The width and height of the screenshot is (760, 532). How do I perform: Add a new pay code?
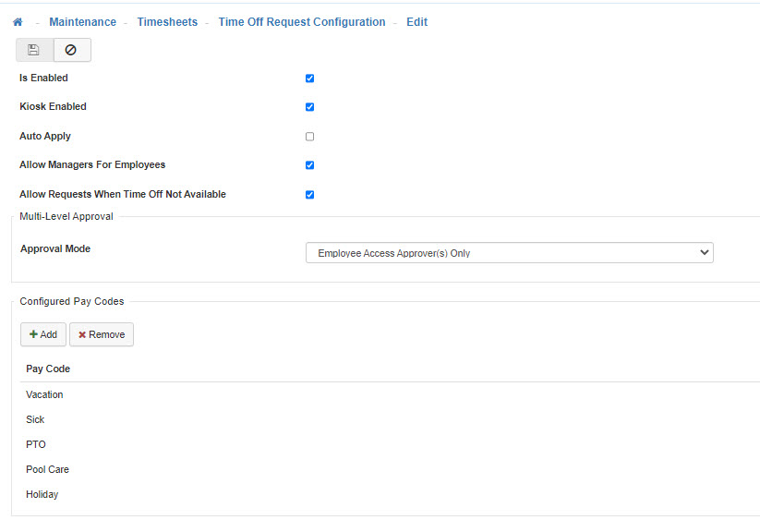[x=43, y=334]
